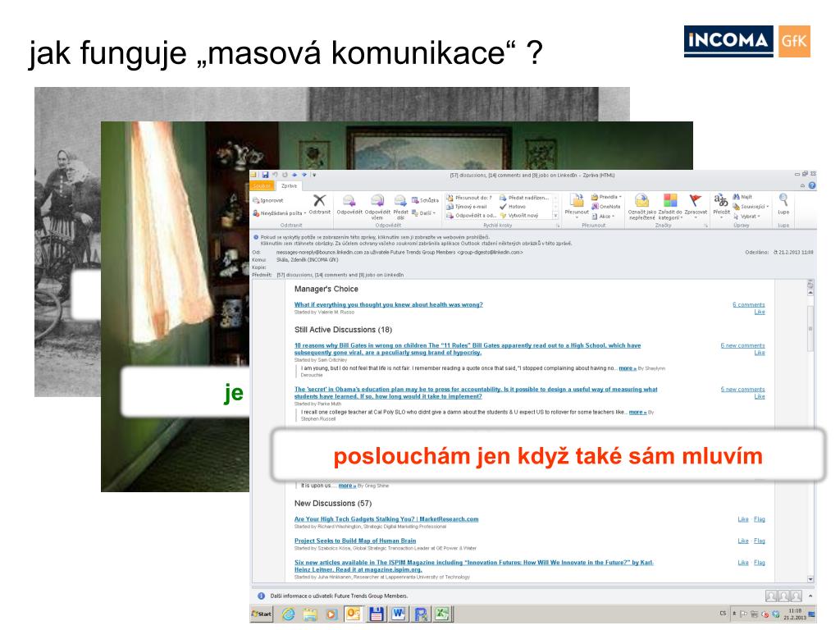Open Windows Media Player on the taskbar
The image size is (840, 630).
[331, 614]
